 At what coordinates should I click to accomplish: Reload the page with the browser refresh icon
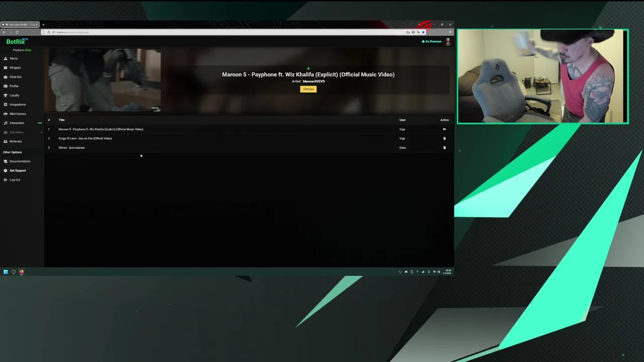coord(17,32)
